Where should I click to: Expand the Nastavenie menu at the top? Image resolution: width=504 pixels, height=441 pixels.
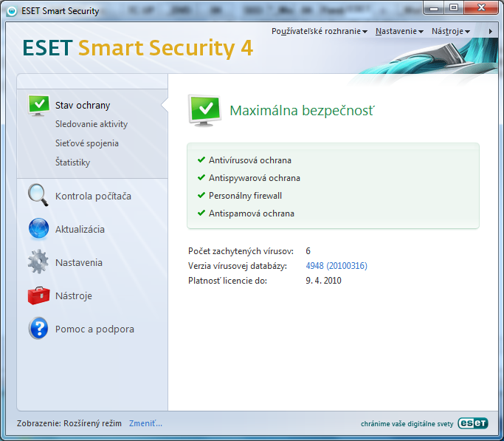coord(398,31)
